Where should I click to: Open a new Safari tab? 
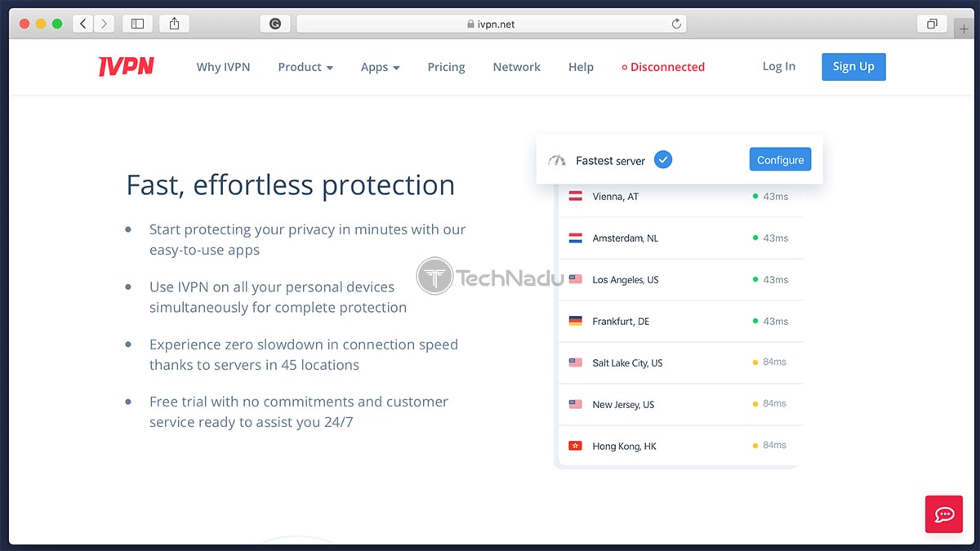(965, 28)
